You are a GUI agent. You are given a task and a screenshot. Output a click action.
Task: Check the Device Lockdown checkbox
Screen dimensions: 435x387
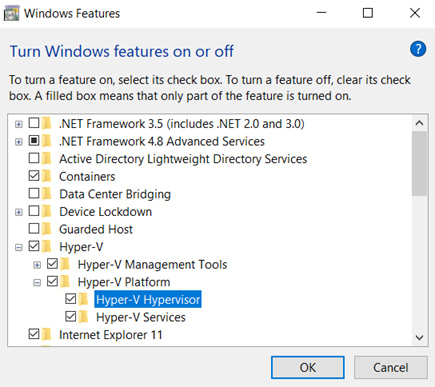click(34, 211)
